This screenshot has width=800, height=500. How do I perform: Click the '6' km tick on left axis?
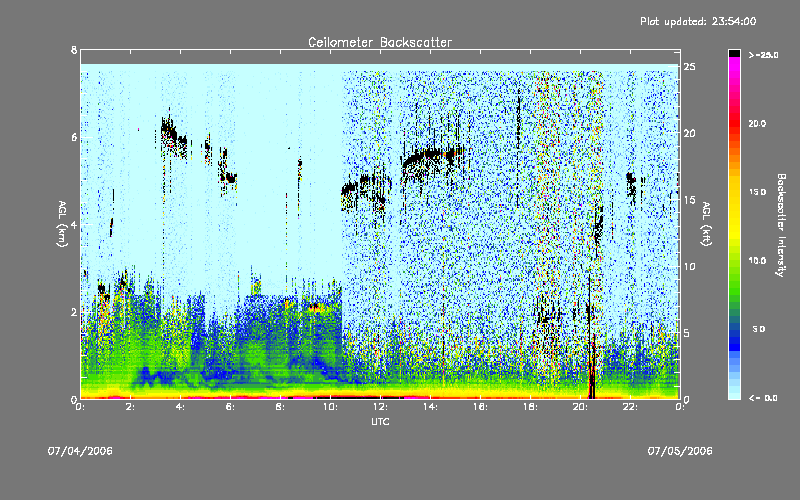(x=74, y=137)
